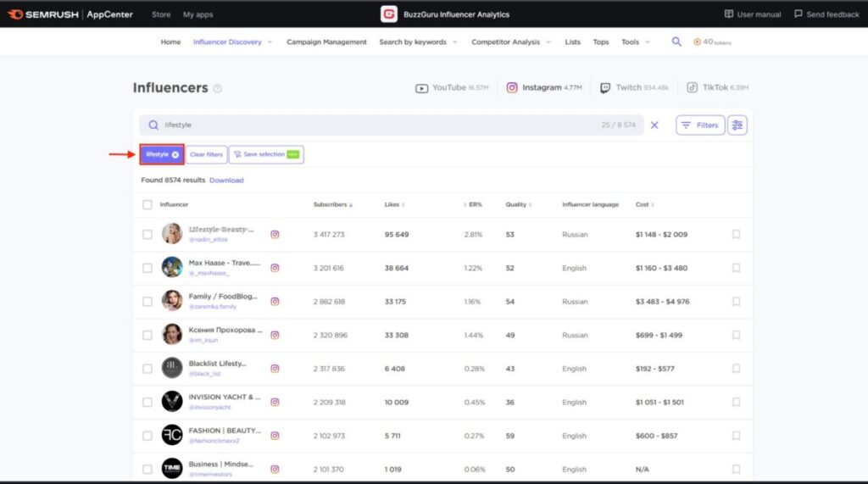Open the Filters button
This screenshot has width=868, height=484.
coord(700,125)
